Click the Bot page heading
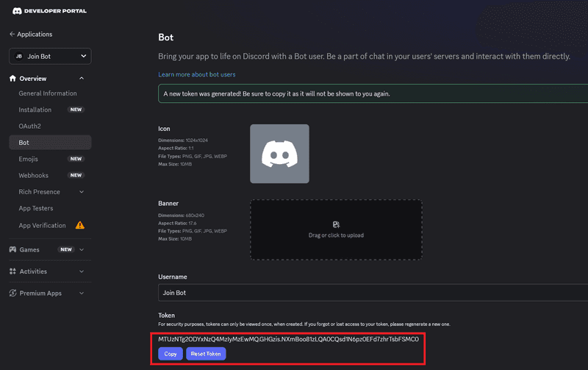The height and width of the screenshot is (370, 588). pyautogui.click(x=166, y=38)
